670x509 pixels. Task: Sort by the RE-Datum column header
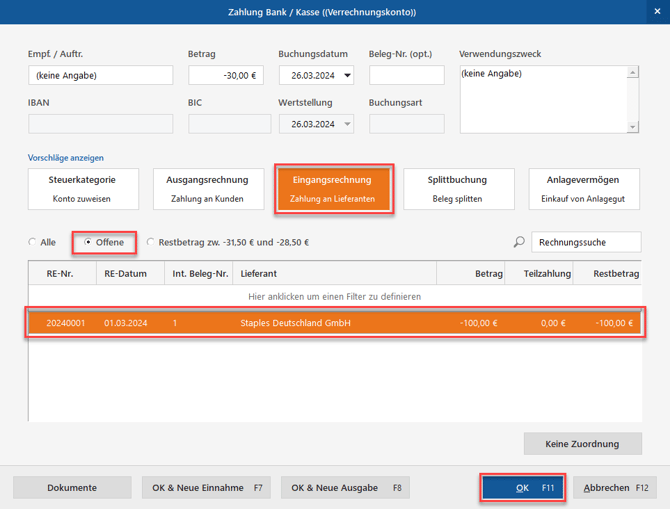point(125,273)
